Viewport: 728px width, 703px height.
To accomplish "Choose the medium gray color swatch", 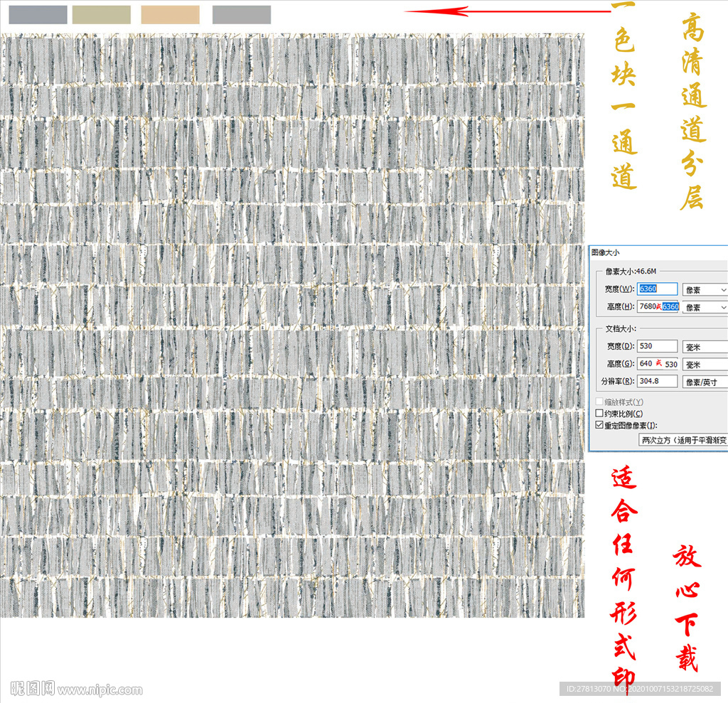I will (242, 15).
